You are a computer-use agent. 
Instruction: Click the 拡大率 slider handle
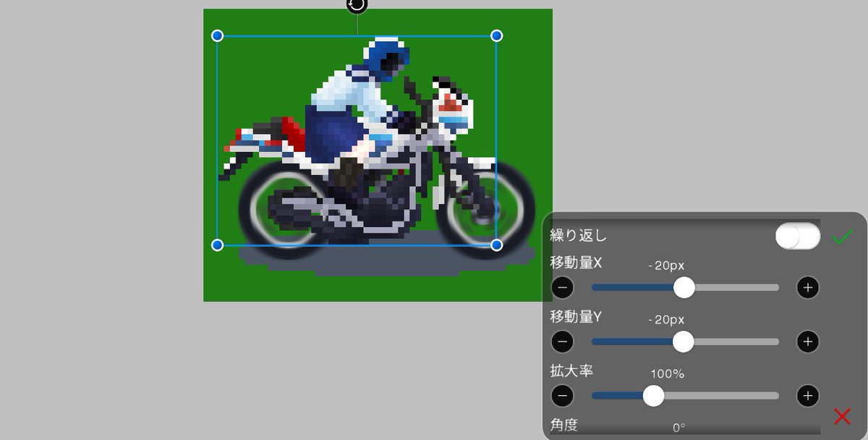(x=653, y=395)
